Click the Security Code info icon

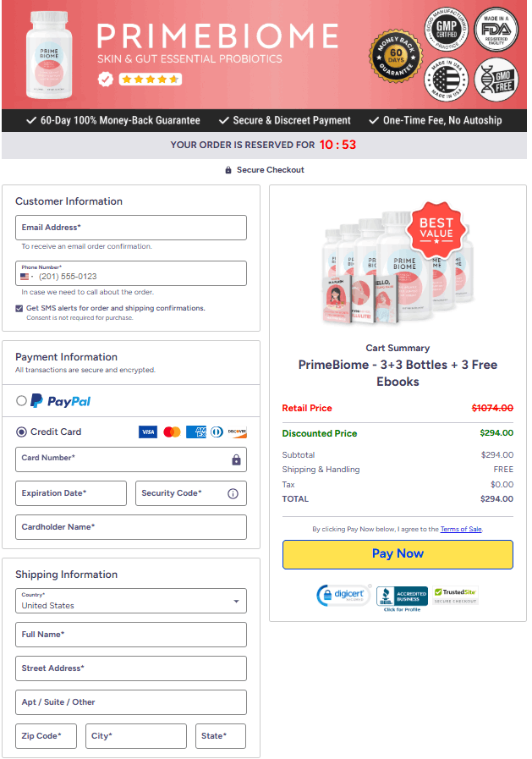pyautogui.click(x=233, y=493)
